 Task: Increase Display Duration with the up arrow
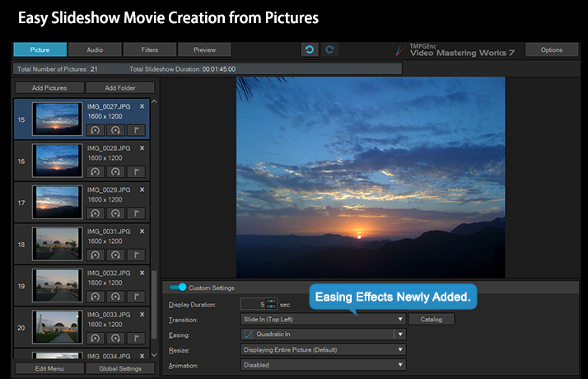pyautogui.click(x=271, y=302)
